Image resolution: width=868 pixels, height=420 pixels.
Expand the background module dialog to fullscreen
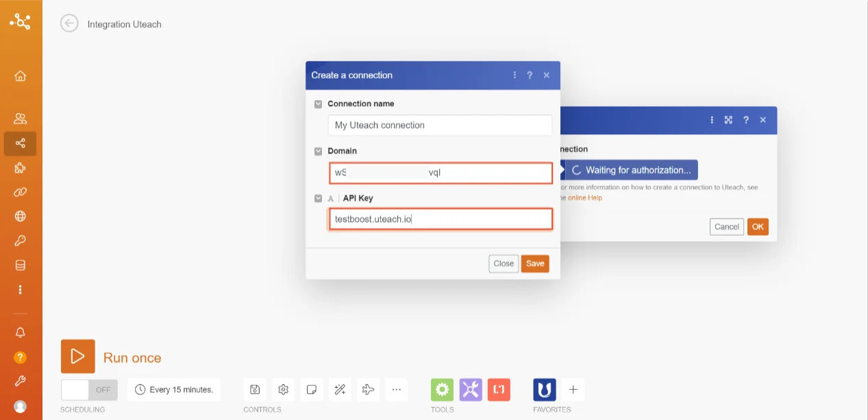pos(728,120)
